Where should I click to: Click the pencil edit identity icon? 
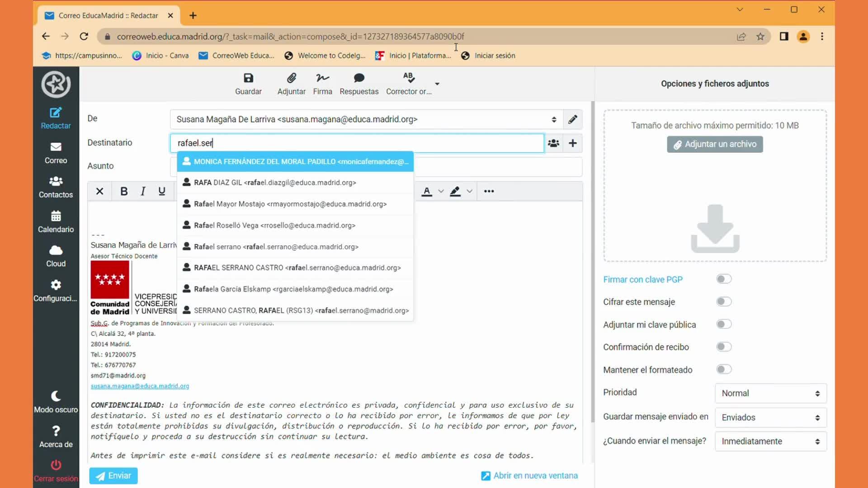[572, 119]
